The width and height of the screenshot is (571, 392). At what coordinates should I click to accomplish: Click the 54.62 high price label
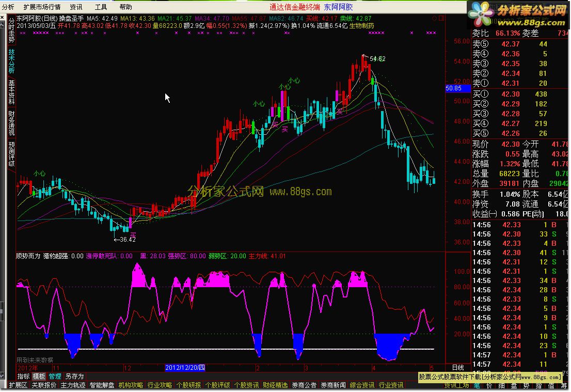(377, 59)
